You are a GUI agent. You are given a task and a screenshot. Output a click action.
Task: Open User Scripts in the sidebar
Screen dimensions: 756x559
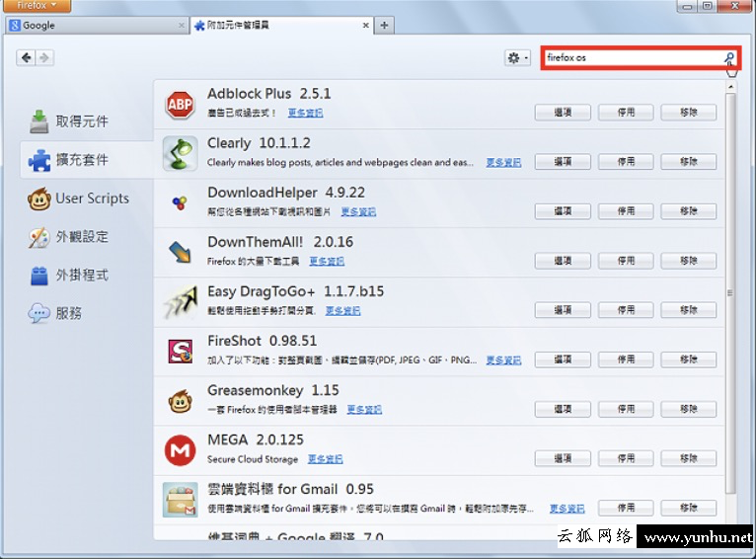click(x=79, y=199)
